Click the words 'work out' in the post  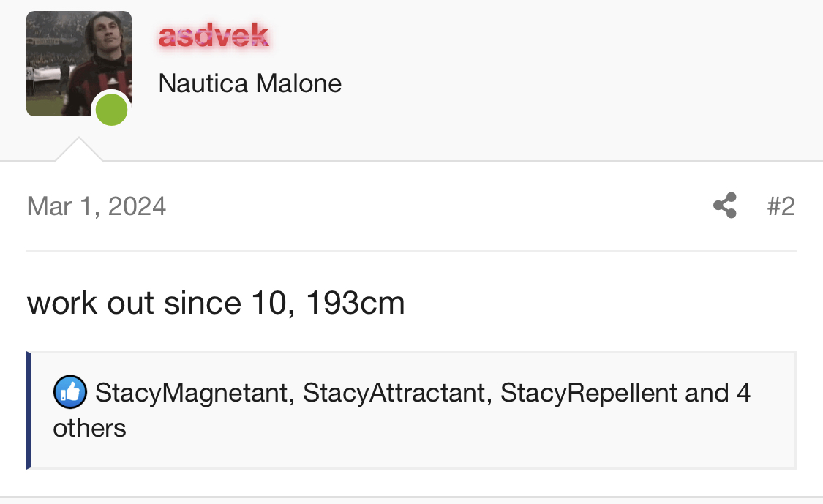tap(91, 304)
